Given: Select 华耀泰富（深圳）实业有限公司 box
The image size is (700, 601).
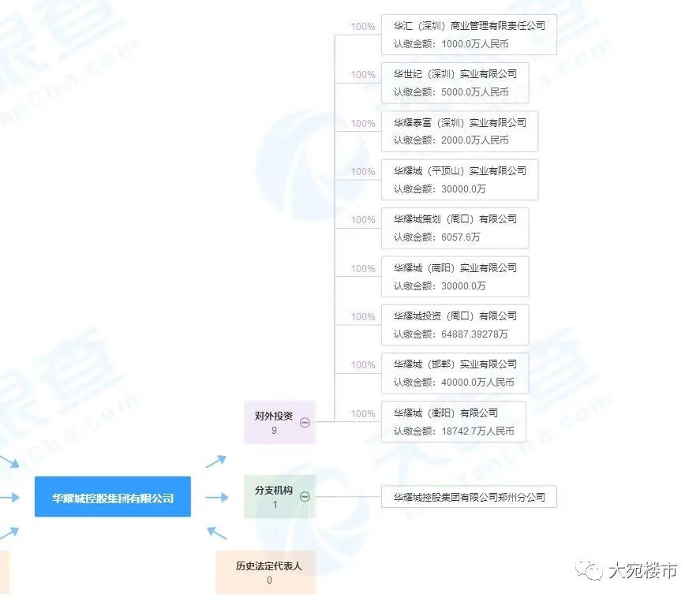Looking at the screenshot, I should tap(458, 131).
